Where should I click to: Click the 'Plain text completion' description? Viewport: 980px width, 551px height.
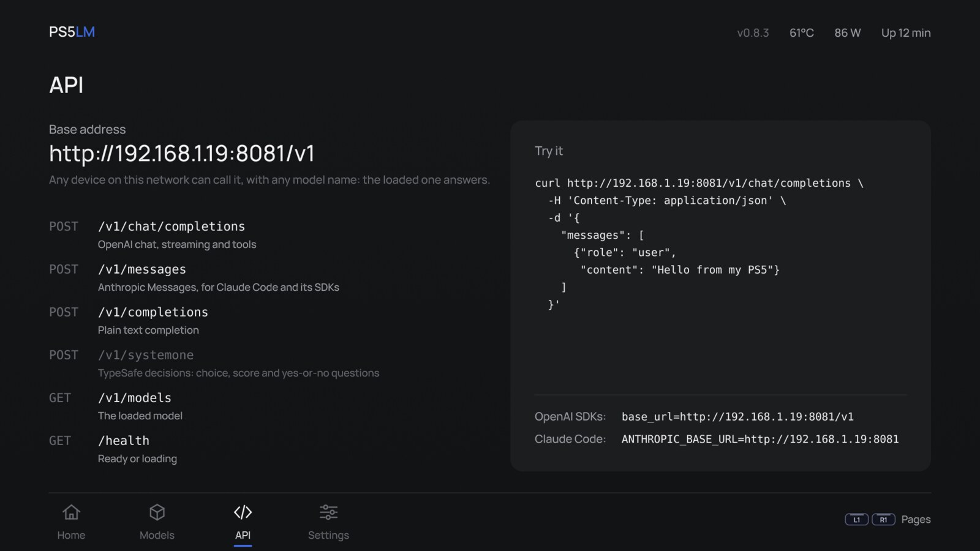pos(148,330)
